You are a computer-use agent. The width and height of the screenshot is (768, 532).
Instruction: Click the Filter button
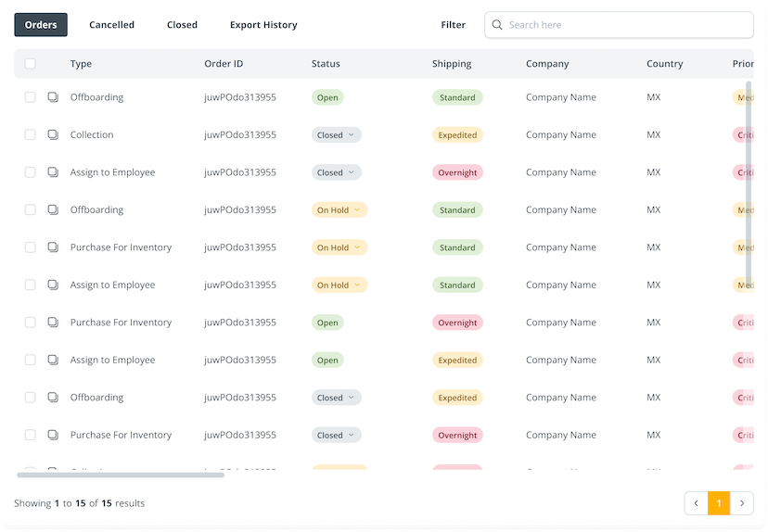coord(453,25)
